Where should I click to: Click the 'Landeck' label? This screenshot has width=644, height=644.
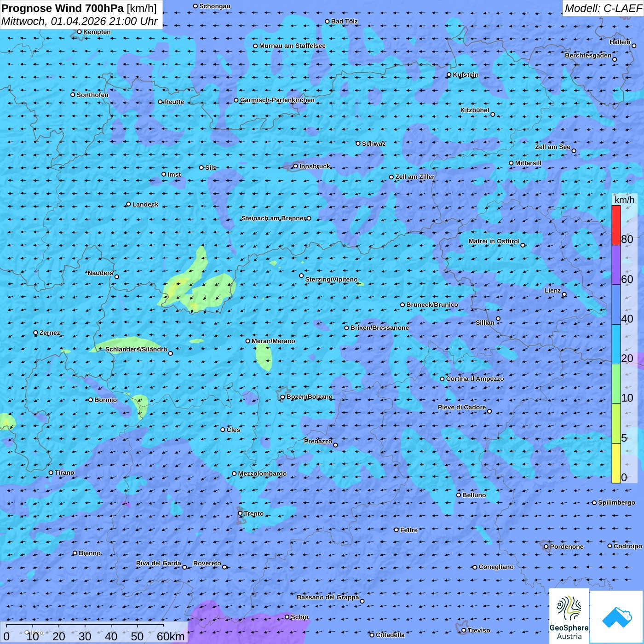pyautogui.click(x=145, y=204)
